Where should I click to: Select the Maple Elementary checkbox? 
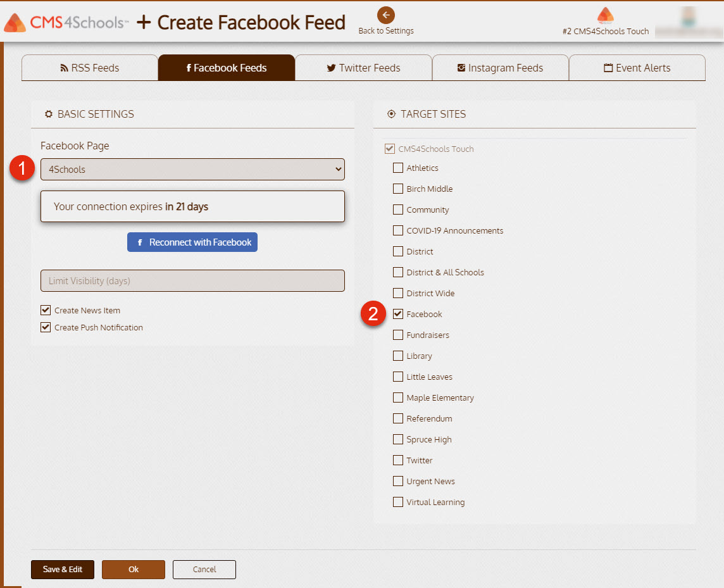pyautogui.click(x=397, y=397)
